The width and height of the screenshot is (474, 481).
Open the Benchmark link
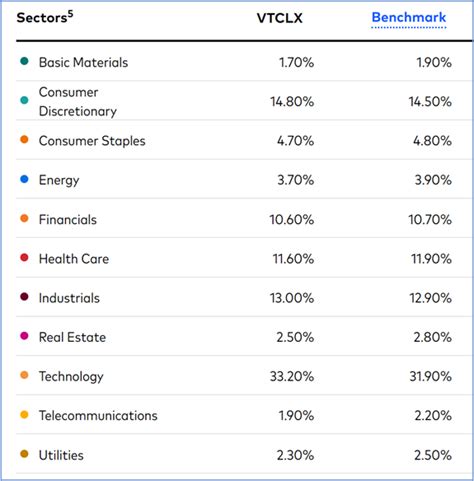click(x=409, y=17)
